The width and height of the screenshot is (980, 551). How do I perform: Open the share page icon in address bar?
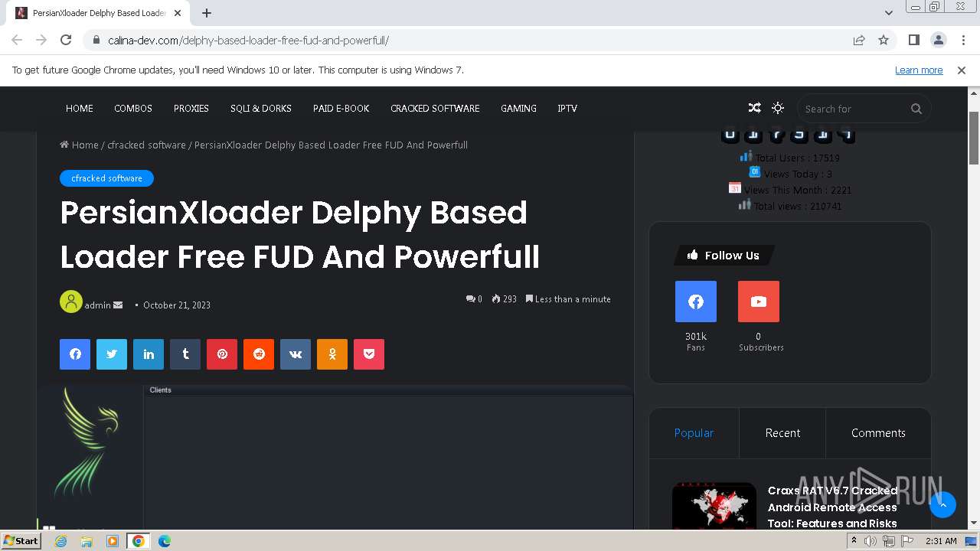[859, 40]
